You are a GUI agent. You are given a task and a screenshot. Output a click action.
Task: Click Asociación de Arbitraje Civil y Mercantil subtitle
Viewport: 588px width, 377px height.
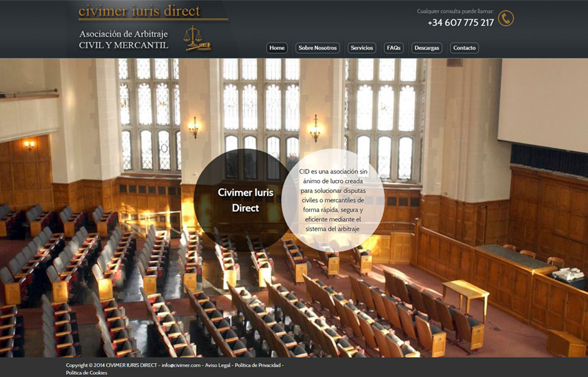click(x=124, y=39)
